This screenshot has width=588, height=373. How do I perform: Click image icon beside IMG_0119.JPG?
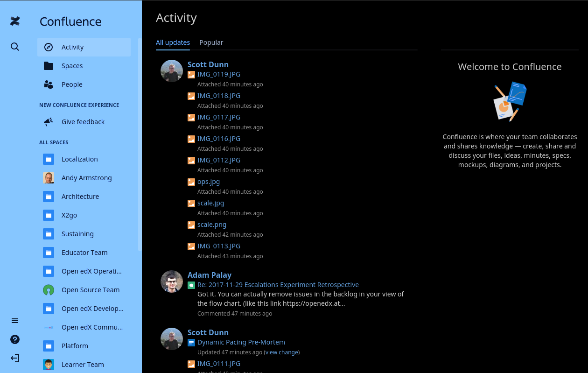coord(191,74)
